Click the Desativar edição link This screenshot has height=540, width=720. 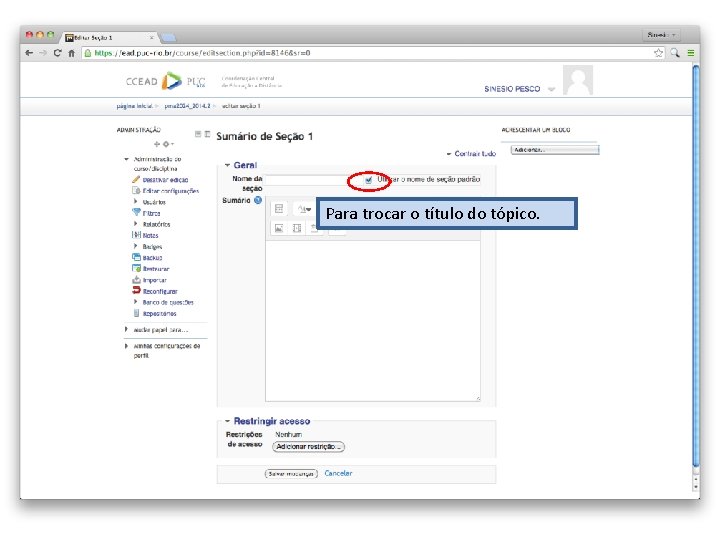165,180
